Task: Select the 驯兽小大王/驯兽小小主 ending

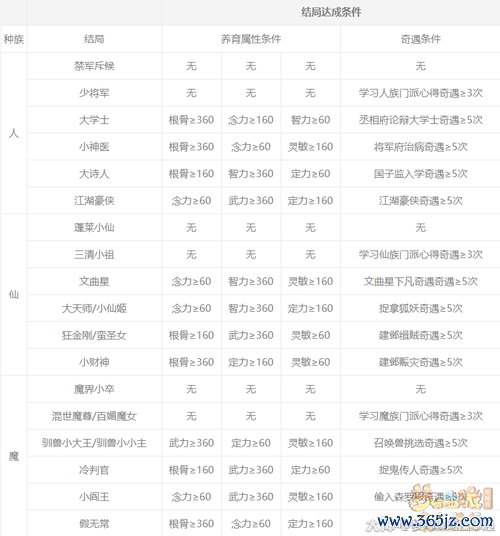Action: coord(94,443)
